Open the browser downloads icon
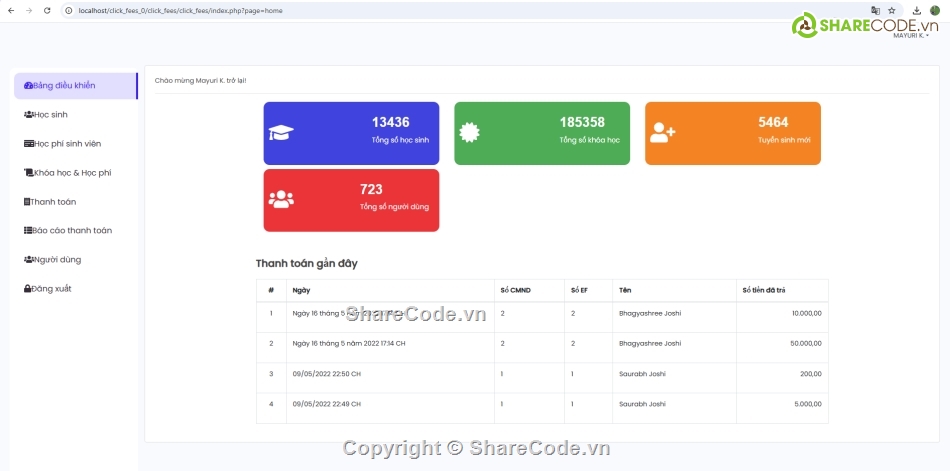This screenshot has width=950, height=471. (917, 10)
